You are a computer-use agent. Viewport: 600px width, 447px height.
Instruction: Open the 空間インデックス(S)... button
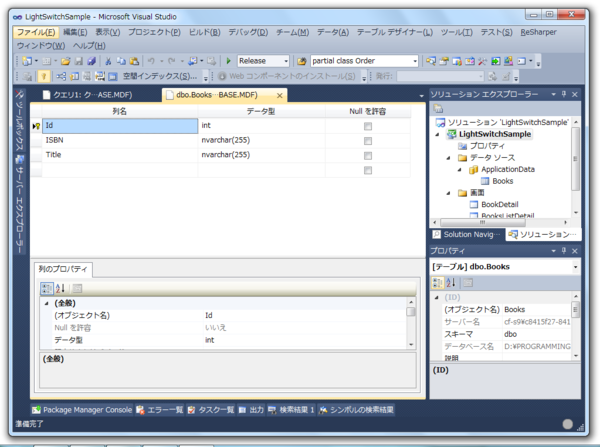160,76
